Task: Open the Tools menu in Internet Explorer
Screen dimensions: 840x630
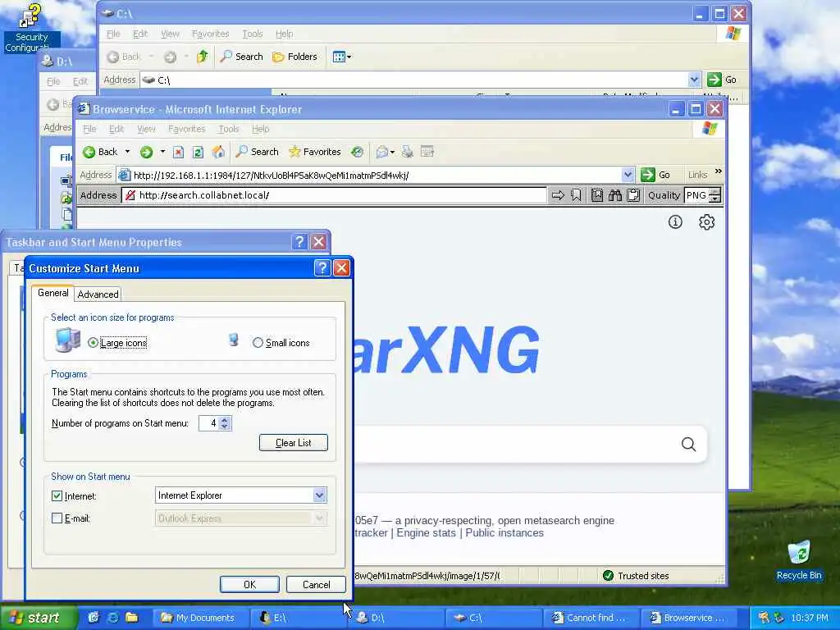Action: click(x=229, y=129)
